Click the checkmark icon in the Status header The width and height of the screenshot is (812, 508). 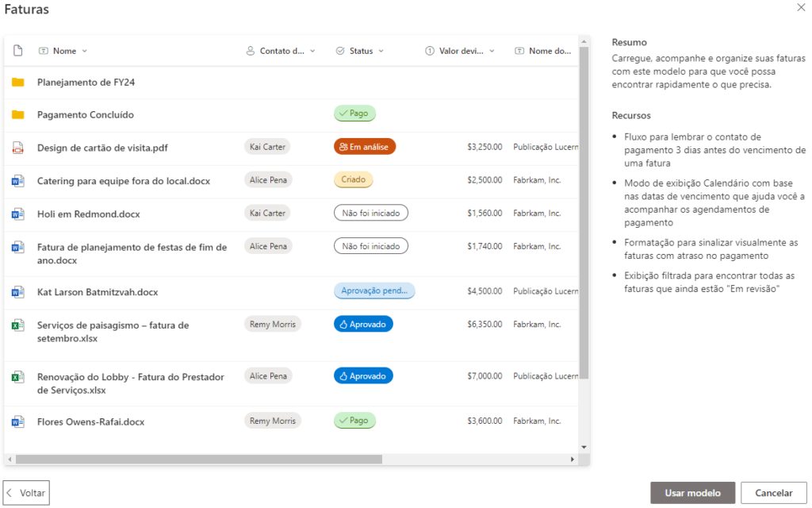coord(340,50)
